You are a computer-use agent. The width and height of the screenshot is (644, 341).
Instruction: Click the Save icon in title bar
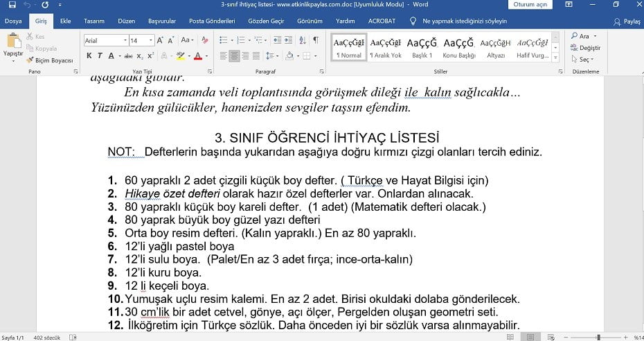[12, 5]
